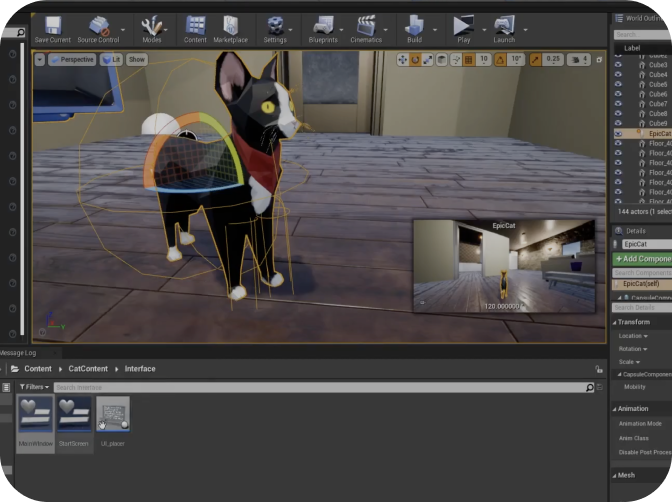Select EpicCat(self) component row
Image resolution: width=672 pixels, height=502 pixels.
point(642,284)
